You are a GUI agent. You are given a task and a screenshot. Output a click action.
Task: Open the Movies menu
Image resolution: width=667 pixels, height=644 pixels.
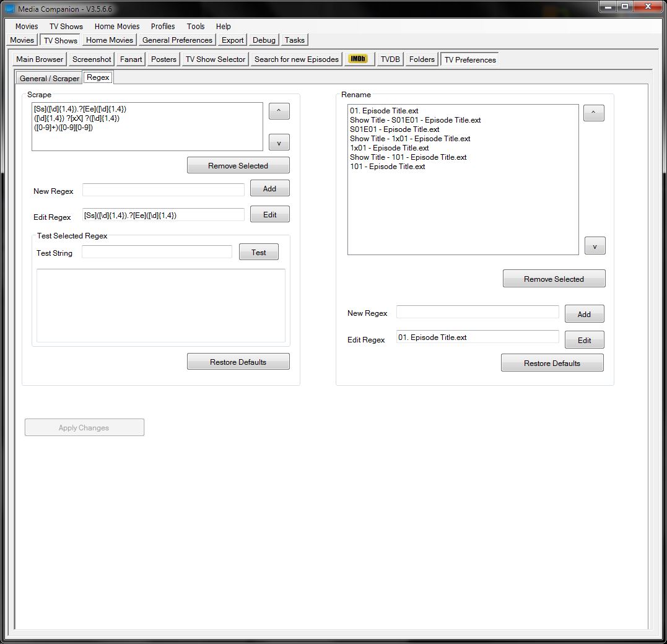27,27
